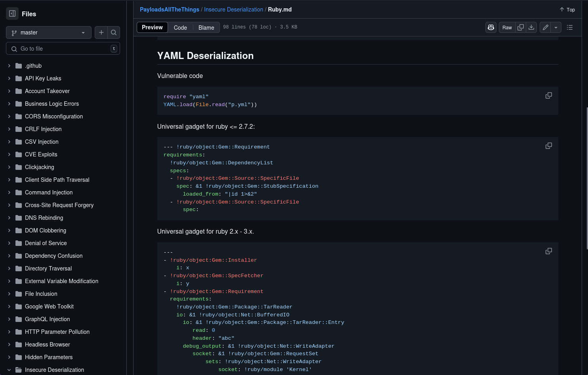The height and width of the screenshot is (375, 588).
Task: Open the Google Web Toolkit folder
Action: tap(49, 306)
